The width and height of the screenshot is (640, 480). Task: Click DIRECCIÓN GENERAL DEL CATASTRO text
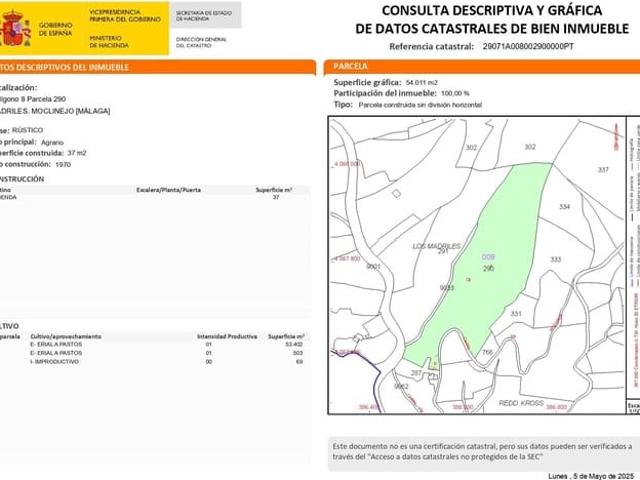(201, 42)
